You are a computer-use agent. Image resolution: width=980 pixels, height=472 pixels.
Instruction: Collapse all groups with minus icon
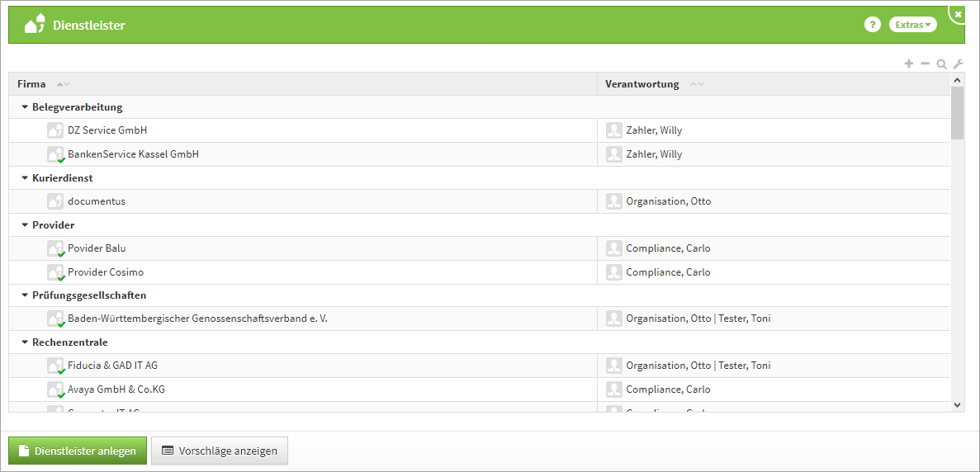point(926,64)
